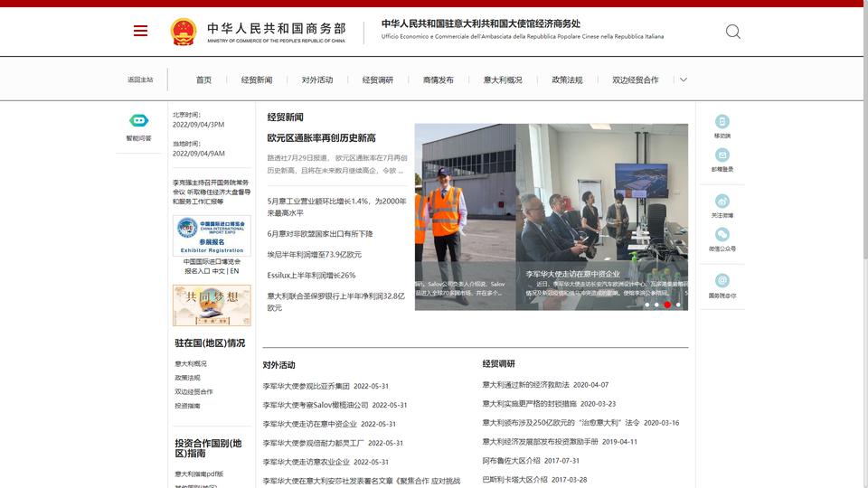Click the national emblem logo

pos(184,32)
